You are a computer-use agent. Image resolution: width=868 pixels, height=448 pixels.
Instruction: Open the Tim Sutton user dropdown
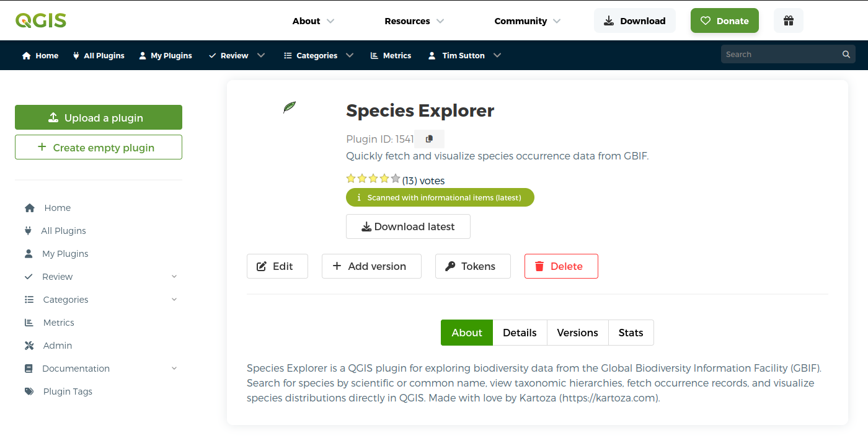464,56
